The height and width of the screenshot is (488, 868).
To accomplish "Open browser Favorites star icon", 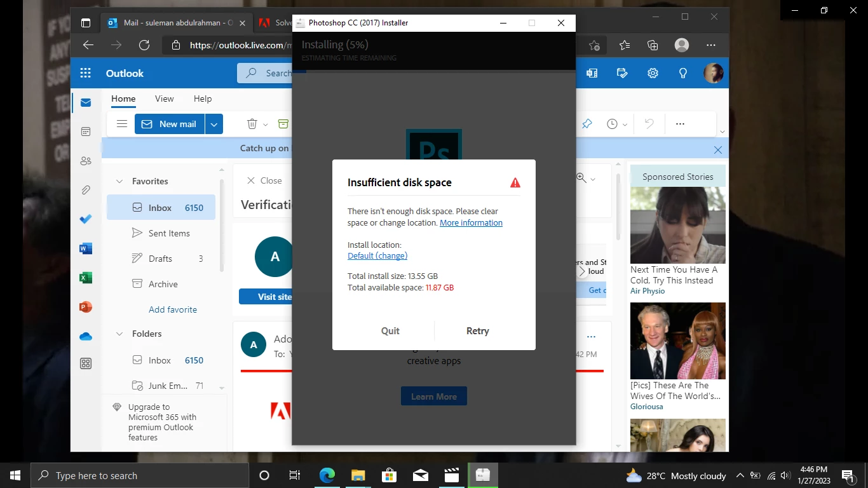I will tap(625, 45).
